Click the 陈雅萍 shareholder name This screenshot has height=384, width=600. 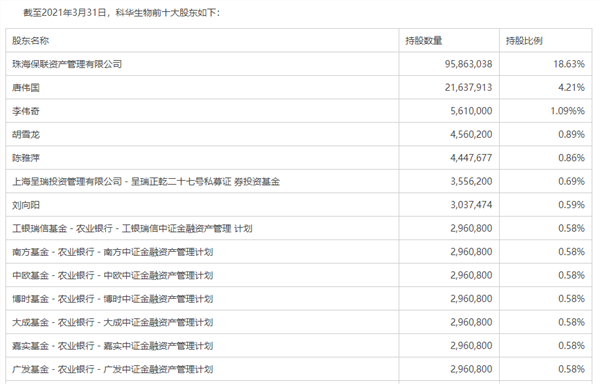coord(26,158)
